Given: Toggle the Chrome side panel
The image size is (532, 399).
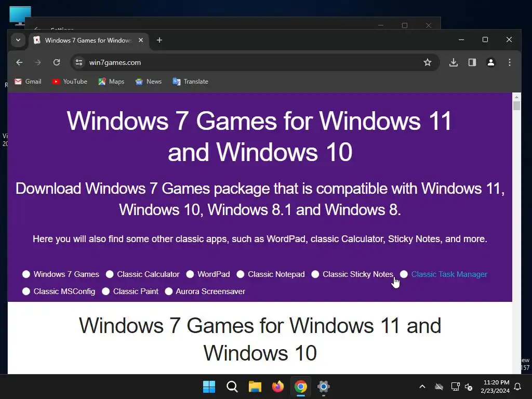Looking at the screenshot, I should (x=472, y=62).
